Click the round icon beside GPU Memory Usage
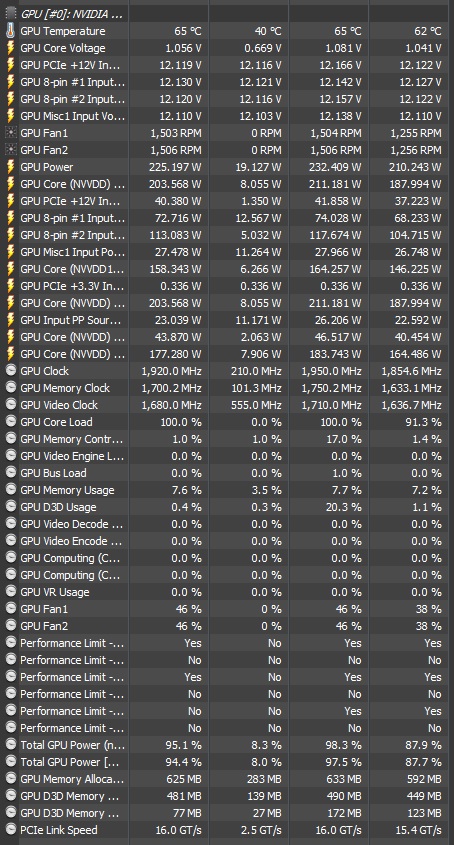 click(11, 490)
